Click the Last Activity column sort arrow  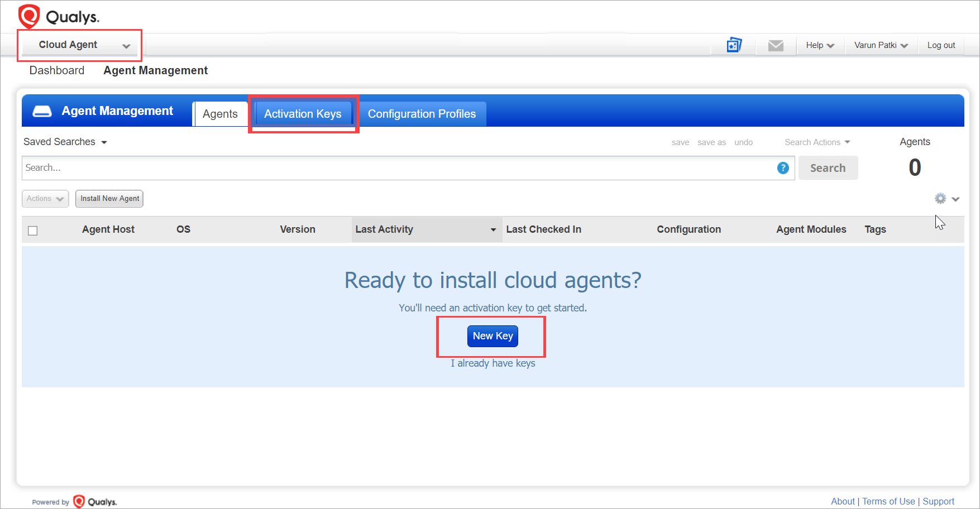click(493, 230)
